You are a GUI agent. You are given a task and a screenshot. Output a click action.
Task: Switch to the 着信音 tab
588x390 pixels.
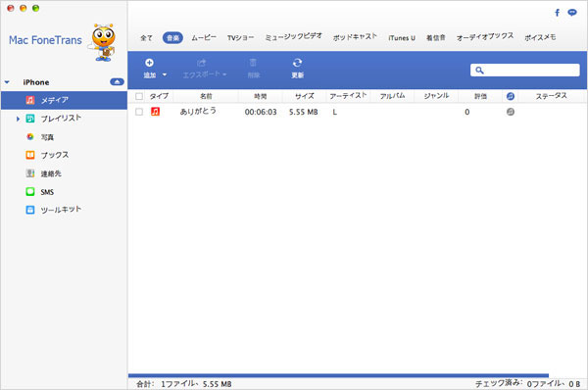[436, 37]
